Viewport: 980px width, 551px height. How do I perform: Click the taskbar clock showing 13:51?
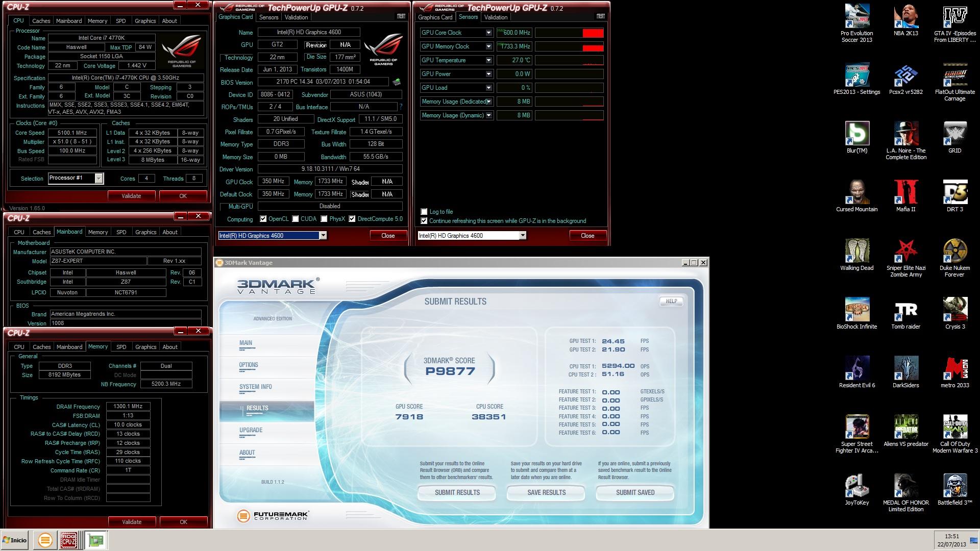951,536
